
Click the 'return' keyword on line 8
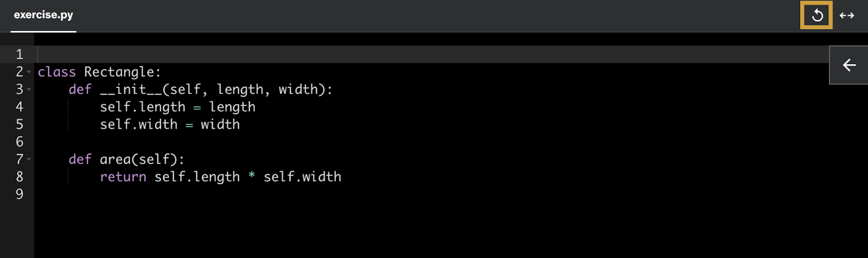123,177
